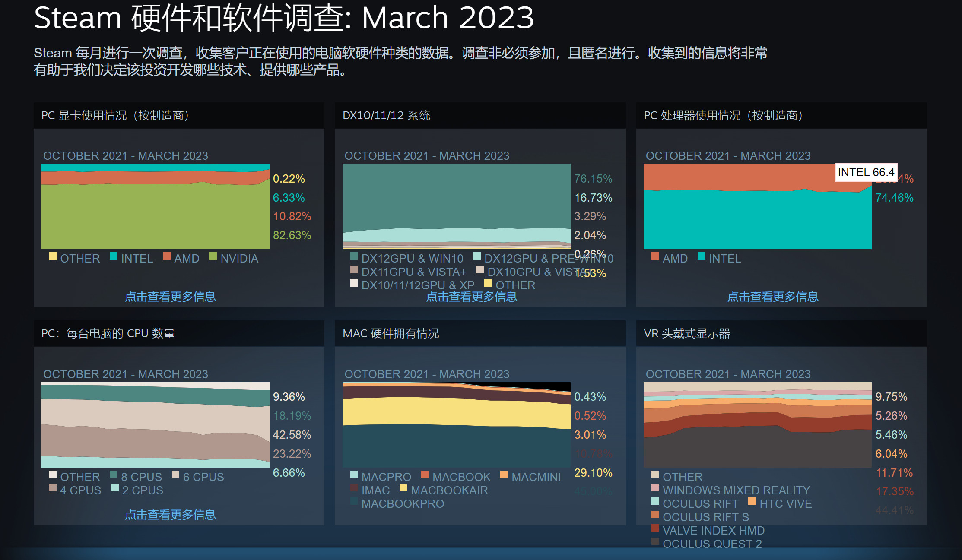Viewport: 962px width, 560px height.
Task: Click the OTHER swatch in CPU count legend
Action: click(53, 474)
